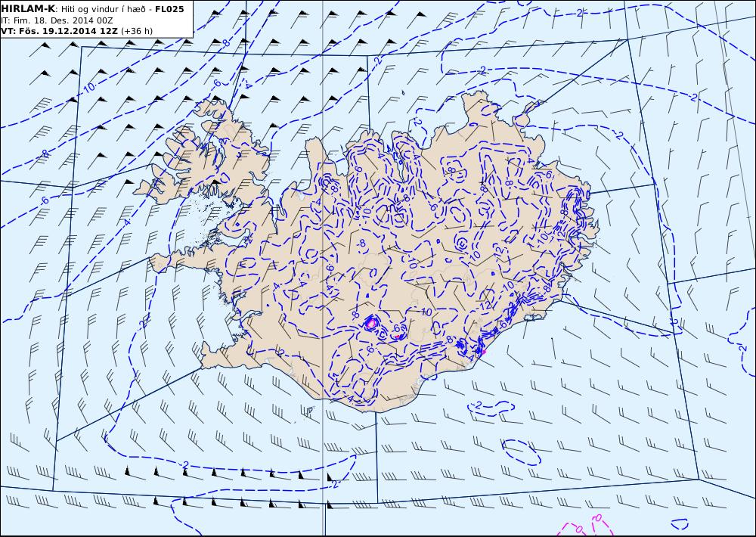Viewport: 756px width, 537px height.
Task: Select the '(+36 h)' forecast offset text
Action: click(x=137, y=31)
